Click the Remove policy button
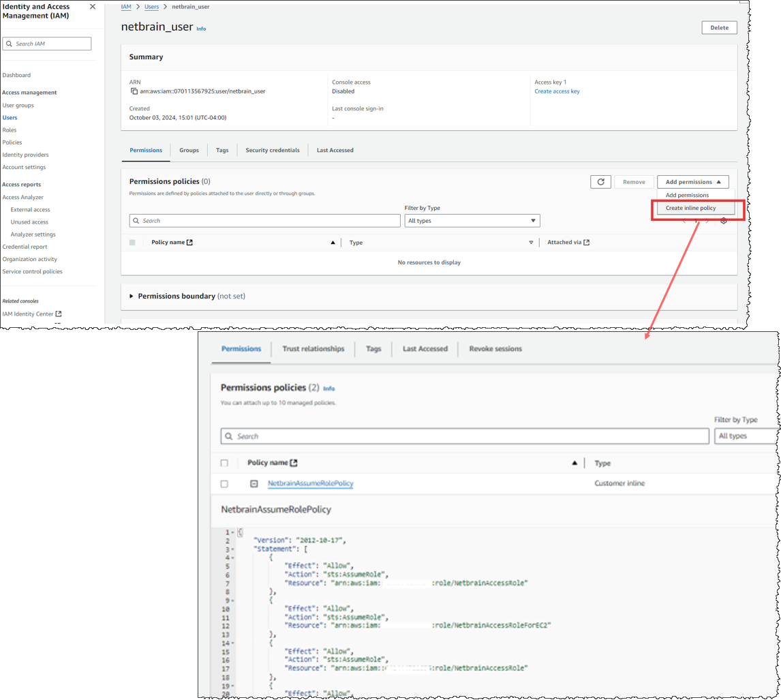 click(x=634, y=182)
